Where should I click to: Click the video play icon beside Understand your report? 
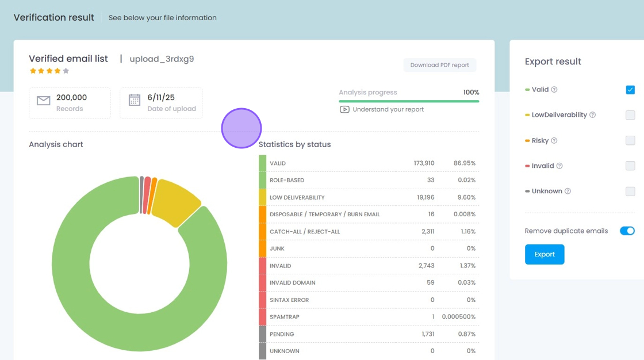coord(344,109)
